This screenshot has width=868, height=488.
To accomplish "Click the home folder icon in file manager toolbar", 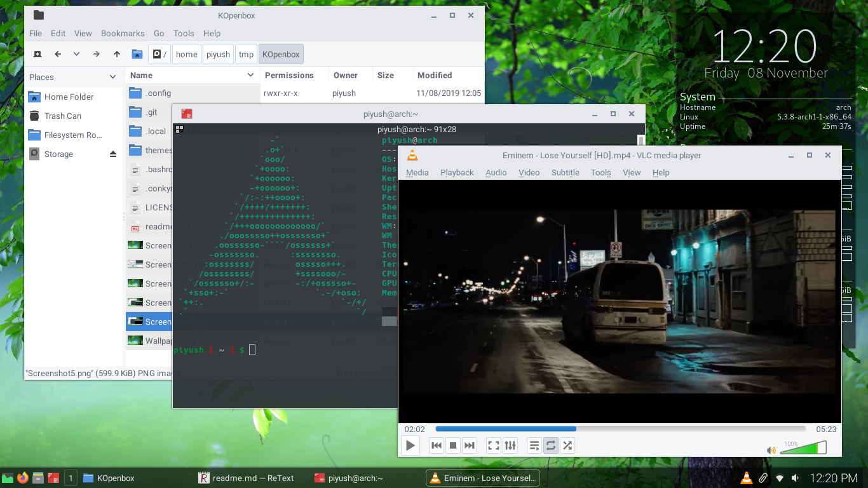I will [137, 54].
